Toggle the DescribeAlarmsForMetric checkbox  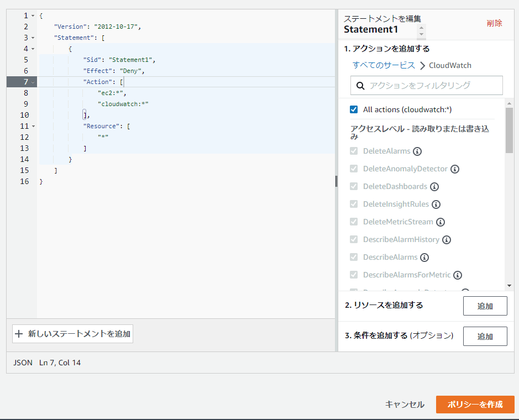354,275
